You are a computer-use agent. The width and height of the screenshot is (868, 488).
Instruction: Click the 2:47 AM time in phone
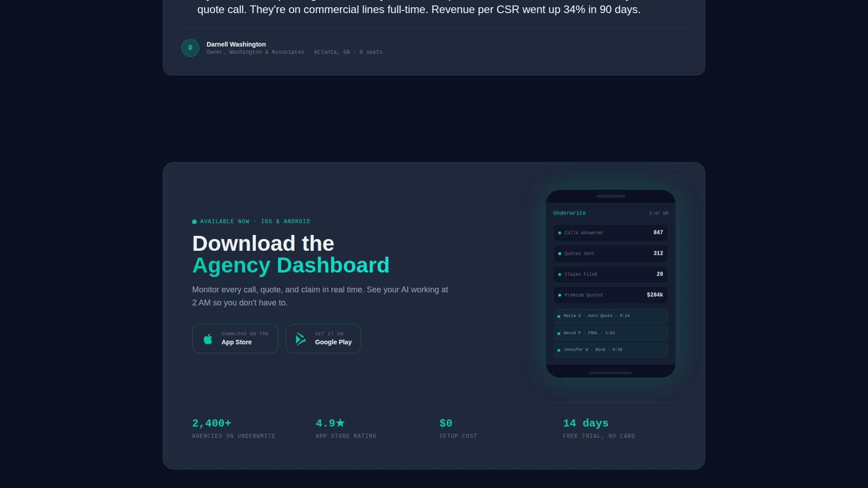658,213
